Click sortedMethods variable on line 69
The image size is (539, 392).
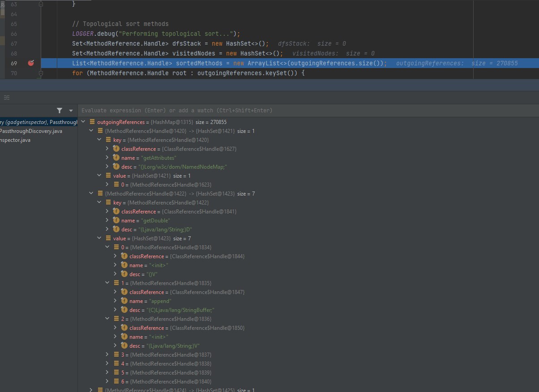pos(200,63)
